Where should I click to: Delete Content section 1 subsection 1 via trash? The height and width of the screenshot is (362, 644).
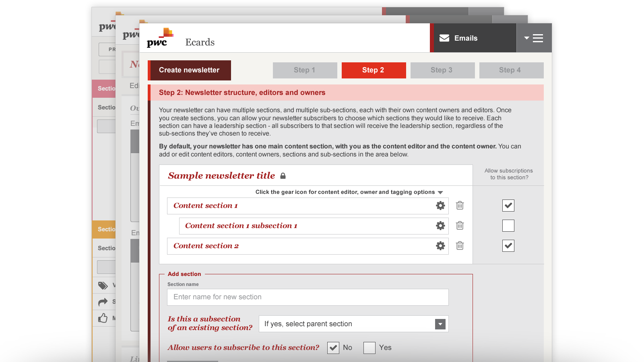click(460, 226)
